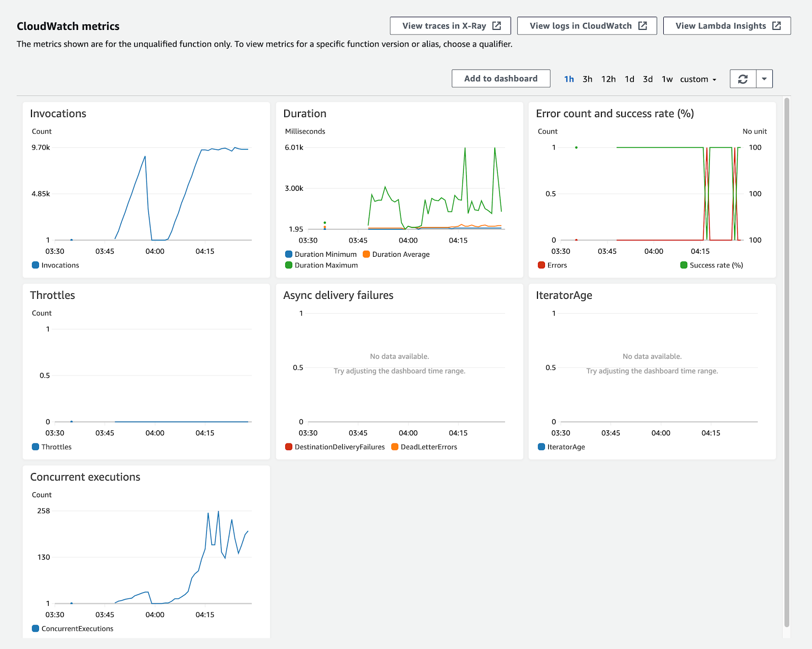Click 'No data available.' in Async delivery chart
Image resolution: width=812 pixels, height=649 pixels.
click(x=399, y=357)
